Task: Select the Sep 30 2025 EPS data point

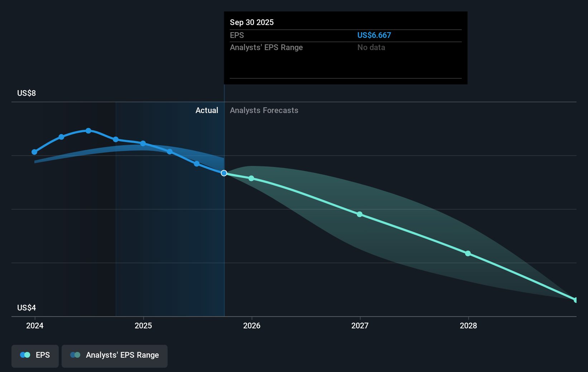Action: [224, 173]
